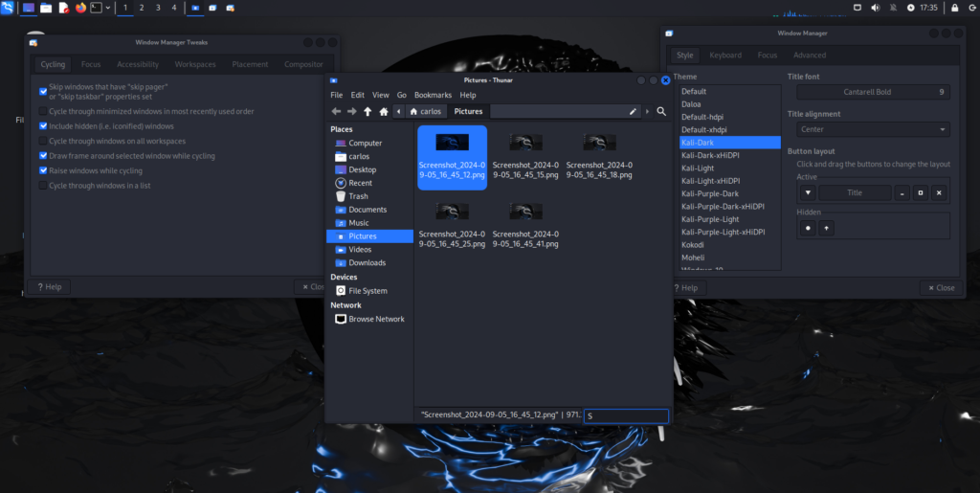This screenshot has height=493, width=980.
Task: Open the Kali applications menu icon
Action: [9, 8]
